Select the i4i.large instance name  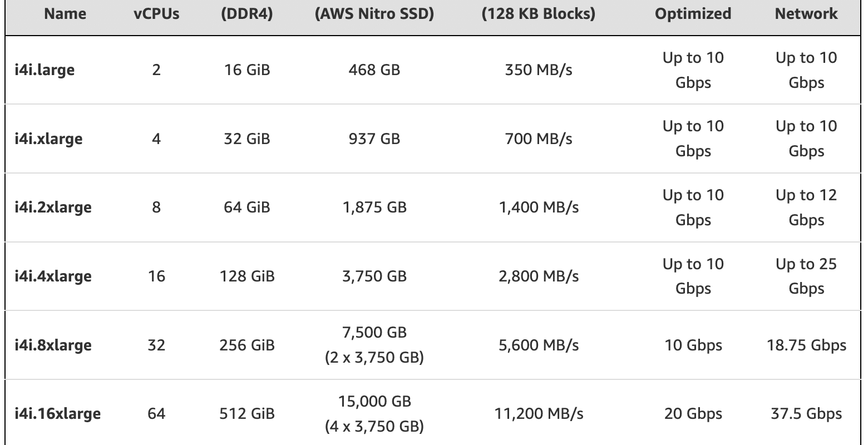45,70
